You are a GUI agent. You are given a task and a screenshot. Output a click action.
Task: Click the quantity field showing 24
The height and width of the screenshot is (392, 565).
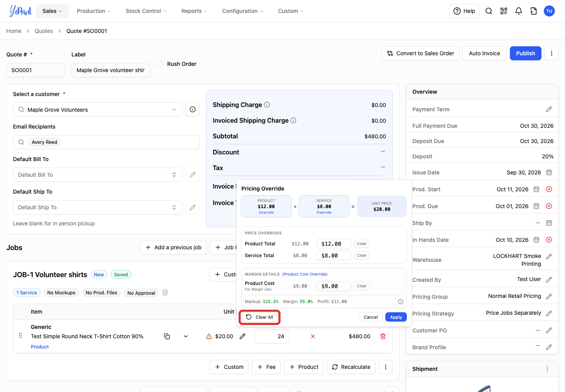click(x=272, y=336)
